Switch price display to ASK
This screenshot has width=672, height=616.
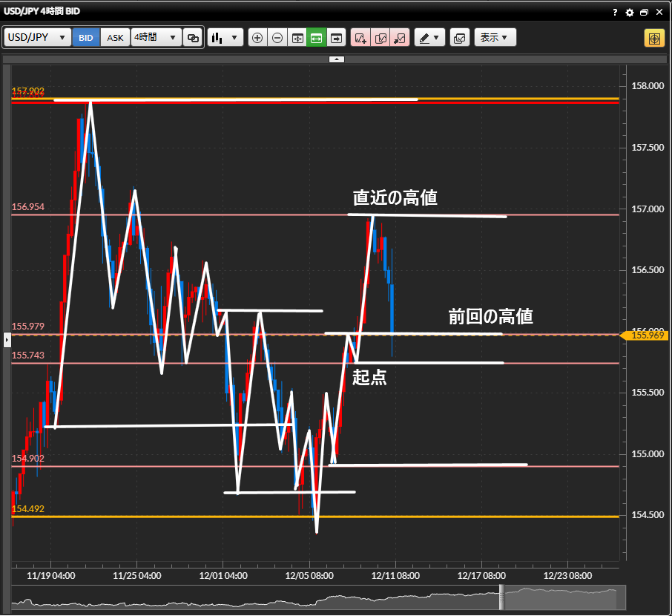[116, 38]
